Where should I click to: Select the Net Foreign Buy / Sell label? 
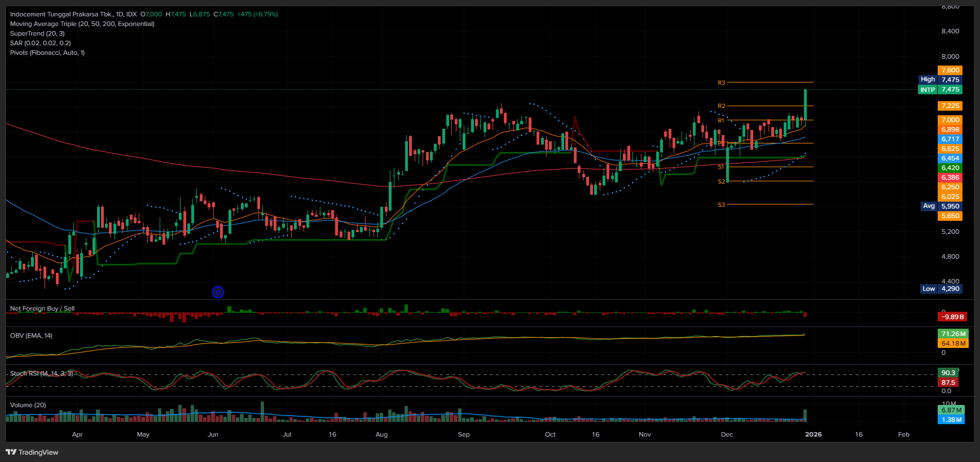pos(42,308)
